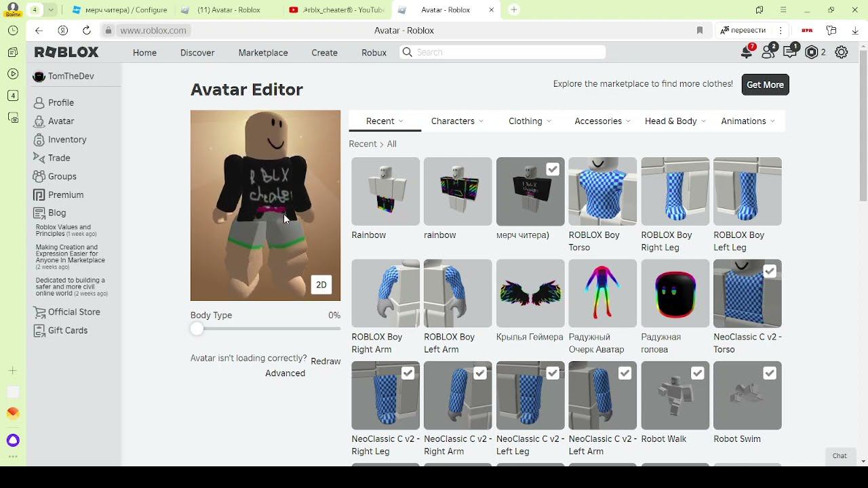The image size is (868, 488).
Task: Open the Profile sidebar icon
Action: click(x=39, y=102)
